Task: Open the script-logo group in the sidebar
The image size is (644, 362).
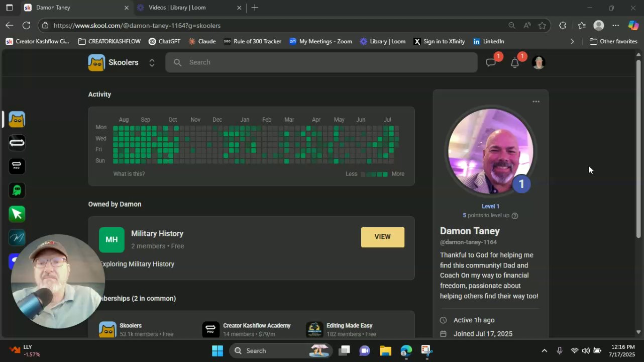Action: click(17, 237)
